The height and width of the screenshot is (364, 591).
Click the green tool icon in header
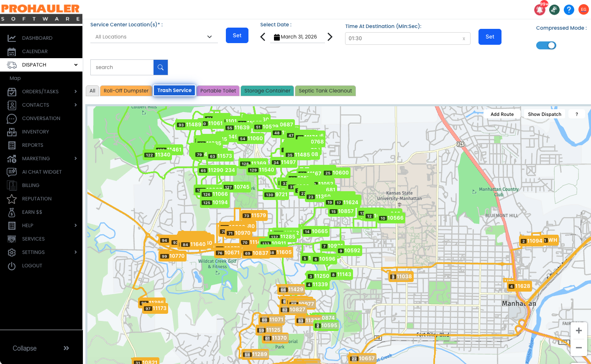(555, 9)
